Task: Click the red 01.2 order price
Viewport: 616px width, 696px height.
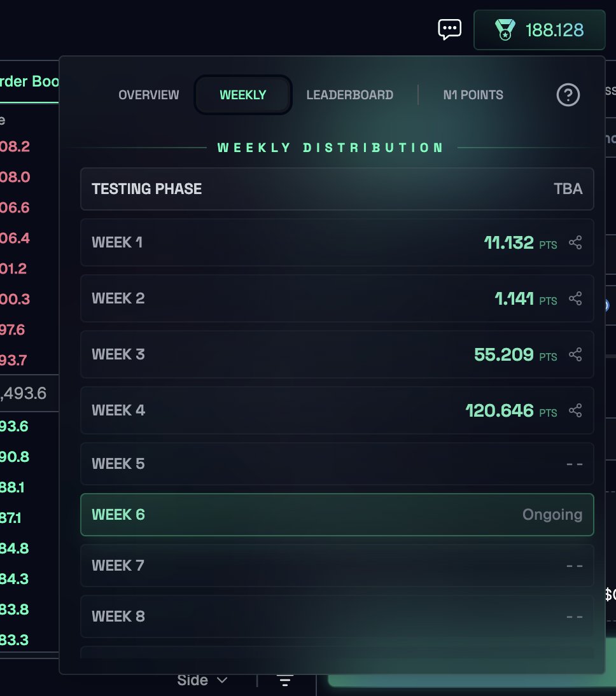Action: 13,268
